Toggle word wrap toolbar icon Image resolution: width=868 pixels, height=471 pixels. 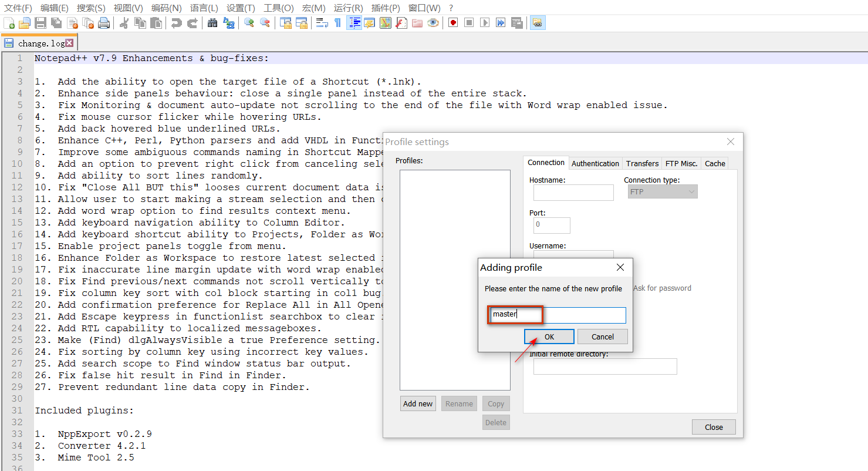click(322, 23)
